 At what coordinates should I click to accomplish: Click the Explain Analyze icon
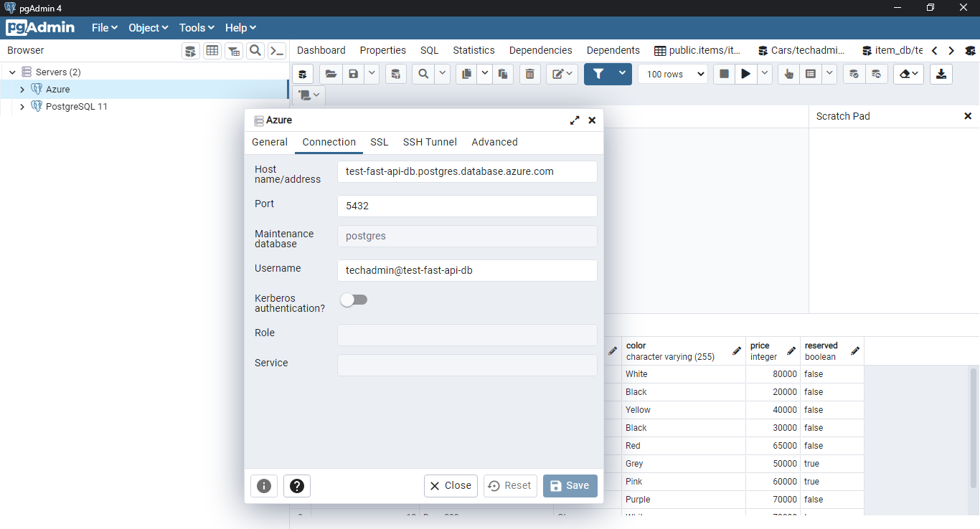coord(811,74)
